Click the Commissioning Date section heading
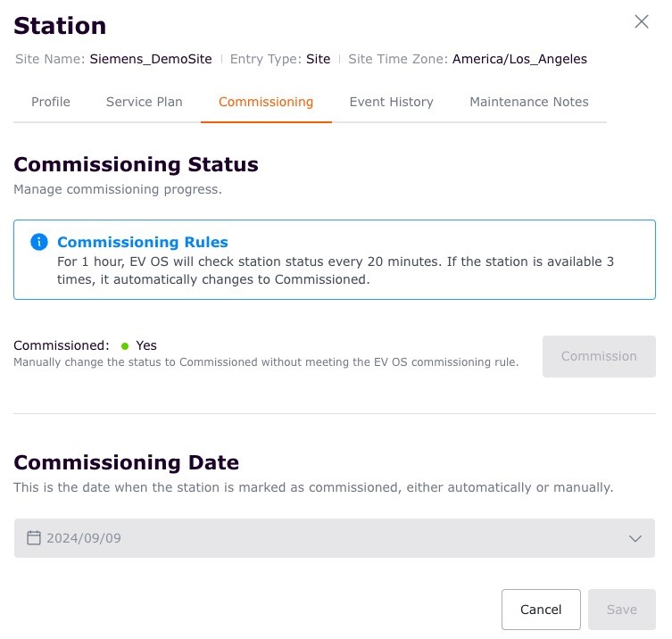This screenshot has width=672, height=639. tap(126, 462)
